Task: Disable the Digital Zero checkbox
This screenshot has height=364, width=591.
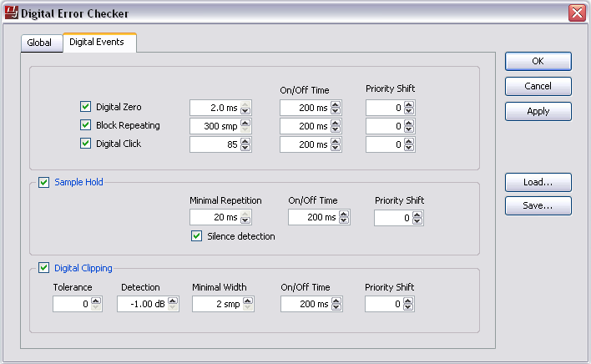Action: pyautogui.click(x=85, y=107)
